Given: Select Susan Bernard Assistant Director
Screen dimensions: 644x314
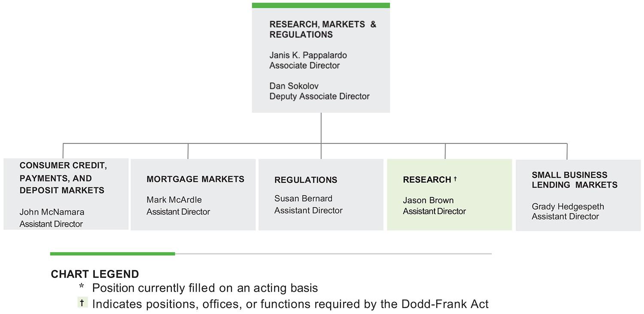Looking at the screenshot, I should pyautogui.click(x=308, y=205).
